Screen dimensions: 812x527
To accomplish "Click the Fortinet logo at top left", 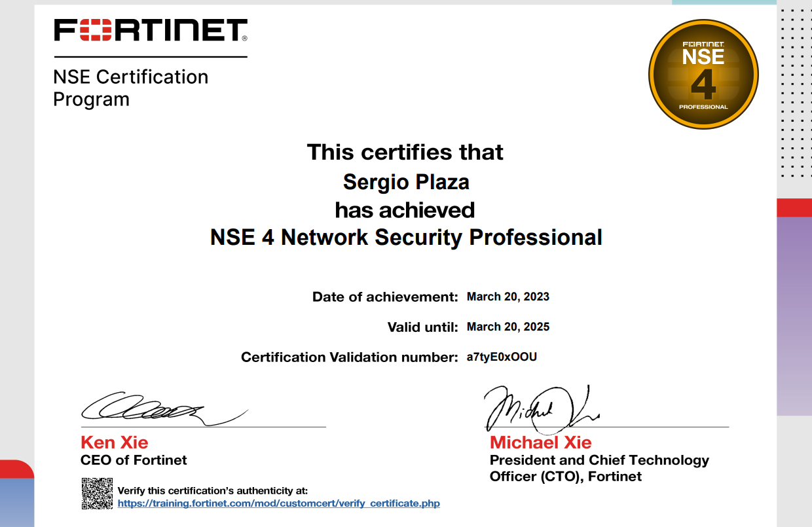I will 150,30.
